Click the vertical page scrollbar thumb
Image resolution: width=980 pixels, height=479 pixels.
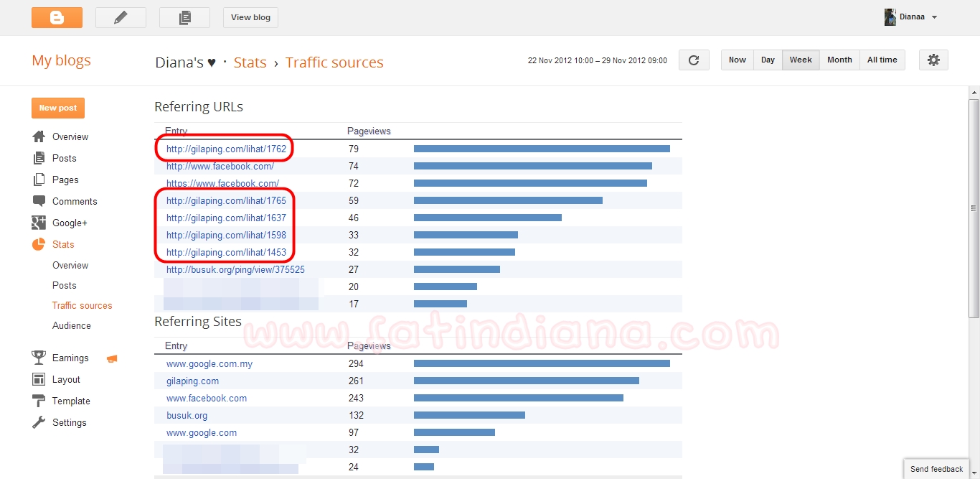pos(974,208)
